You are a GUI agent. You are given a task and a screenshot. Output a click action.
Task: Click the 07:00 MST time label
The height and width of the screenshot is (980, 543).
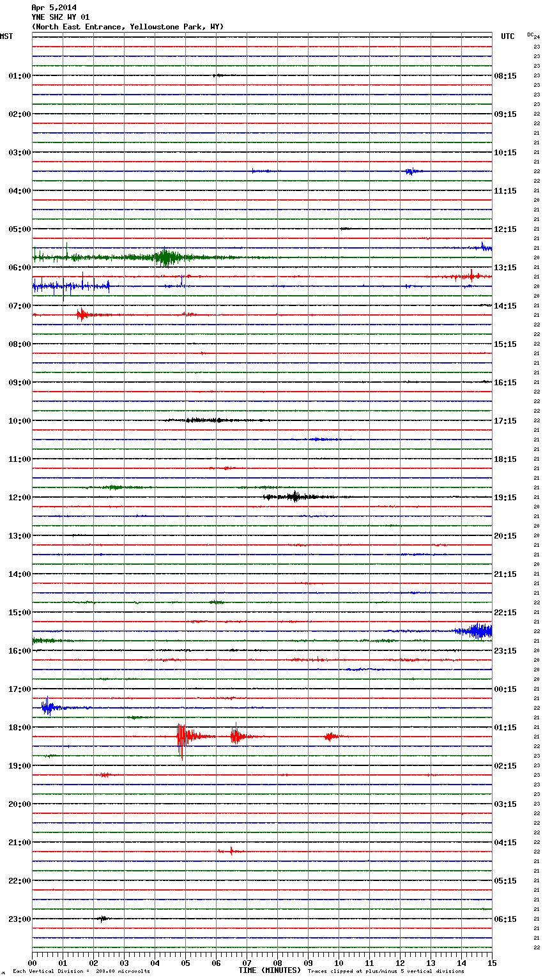20,306
